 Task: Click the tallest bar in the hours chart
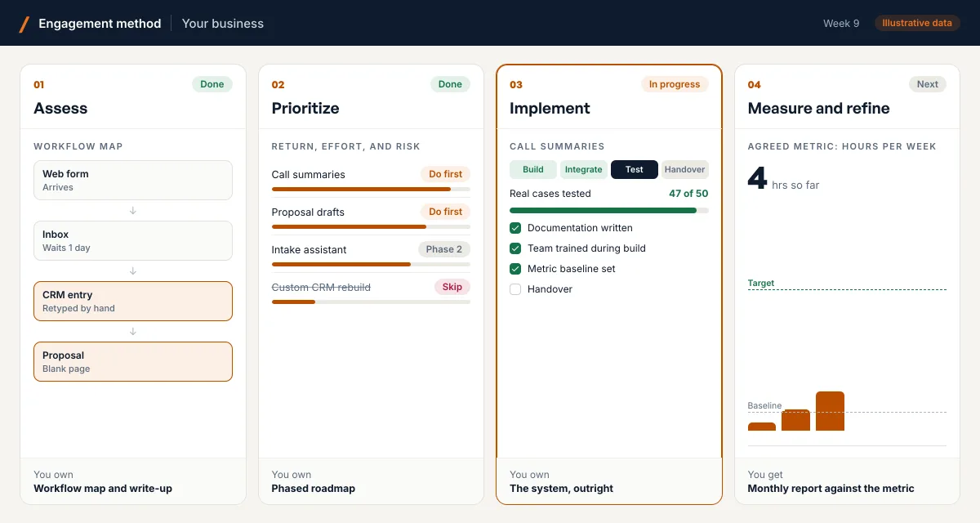pos(830,411)
